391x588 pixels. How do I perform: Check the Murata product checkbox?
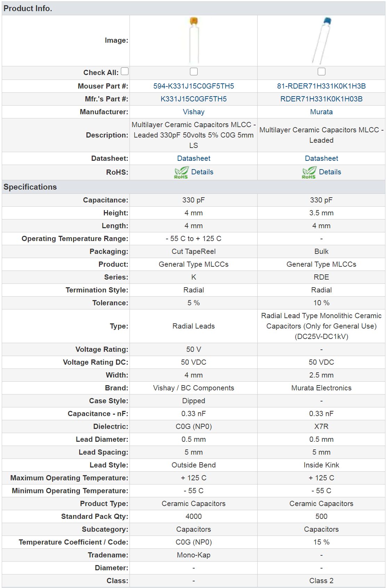point(322,72)
